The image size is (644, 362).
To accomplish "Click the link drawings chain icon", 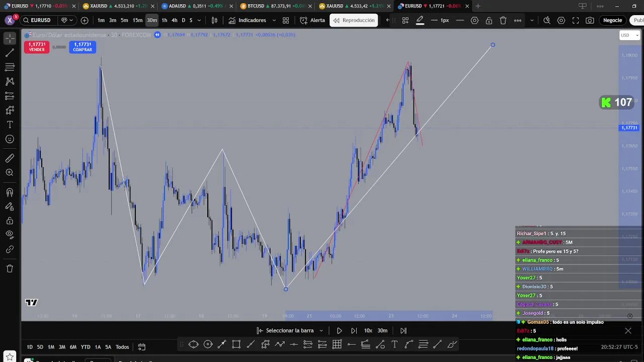I will (10, 249).
